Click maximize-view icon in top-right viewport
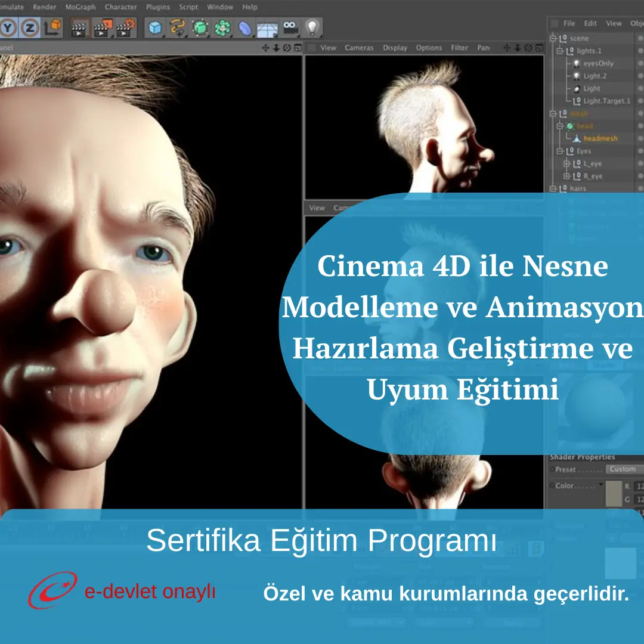This screenshot has height=644, width=644. [x=539, y=48]
